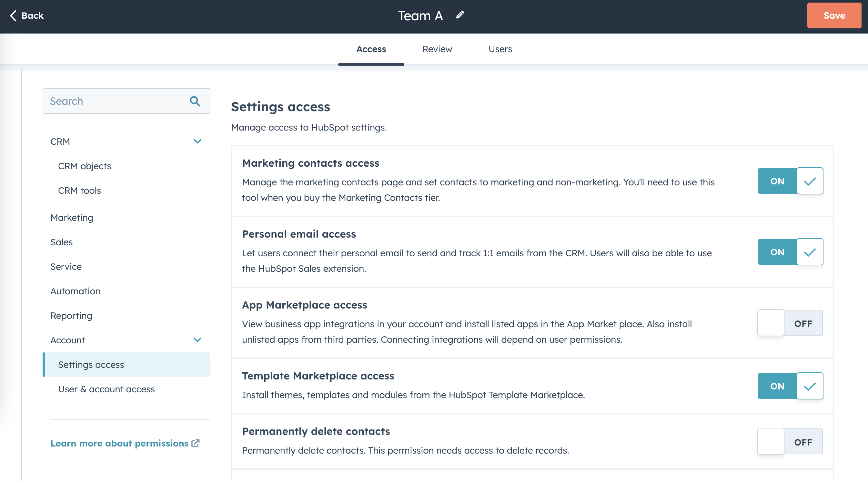Click Permanently delete contacts title
This screenshot has width=868, height=481.
point(316,431)
